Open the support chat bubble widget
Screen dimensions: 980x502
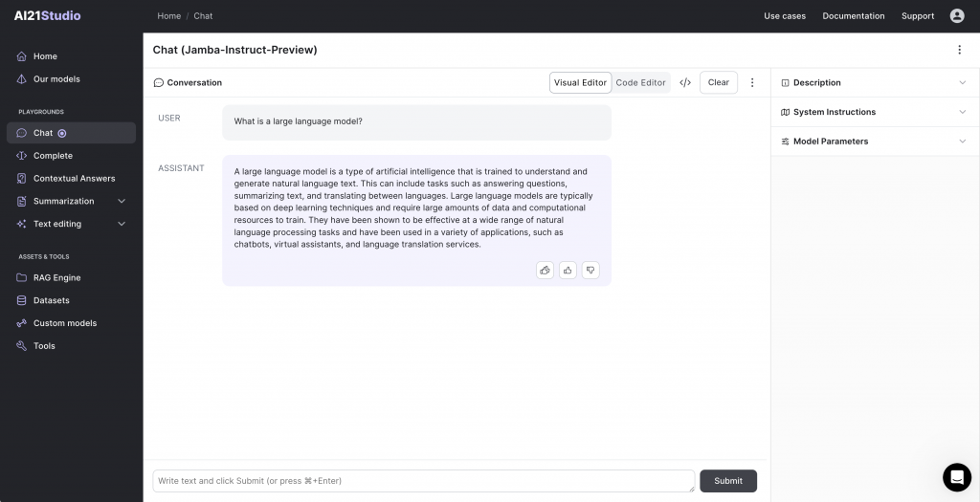tap(956, 477)
